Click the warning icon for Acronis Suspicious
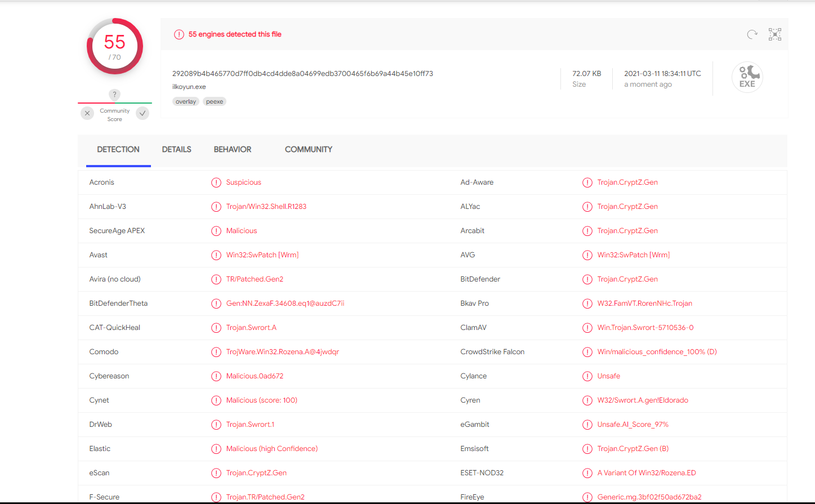The image size is (815, 504). point(216,182)
